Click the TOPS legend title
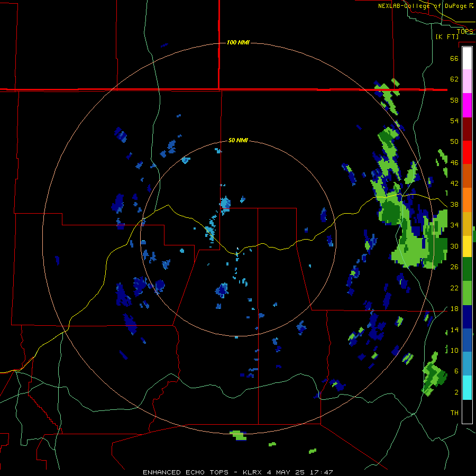The height and width of the screenshot is (476, 476). click(465, 31)
